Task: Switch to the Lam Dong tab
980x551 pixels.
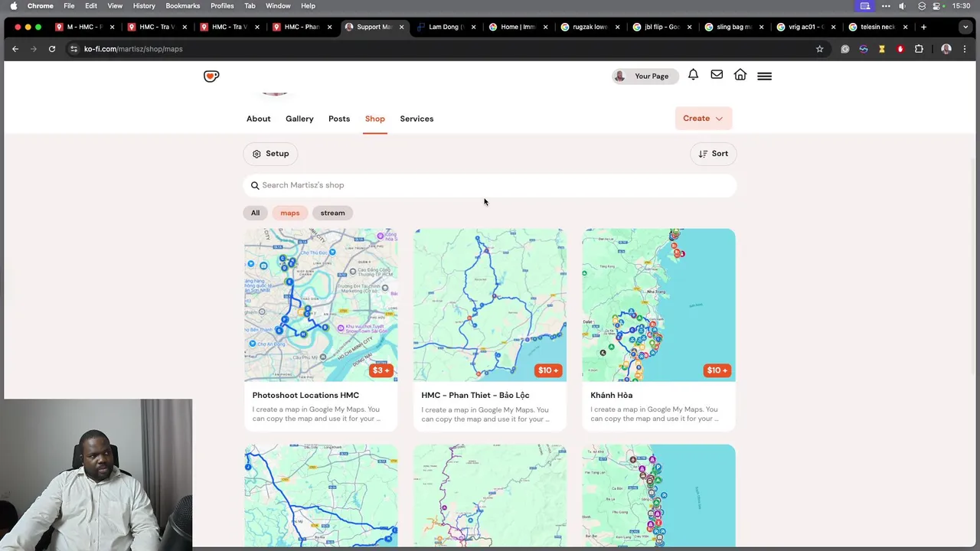Action: pyautogui.click(x=447, y=27)
